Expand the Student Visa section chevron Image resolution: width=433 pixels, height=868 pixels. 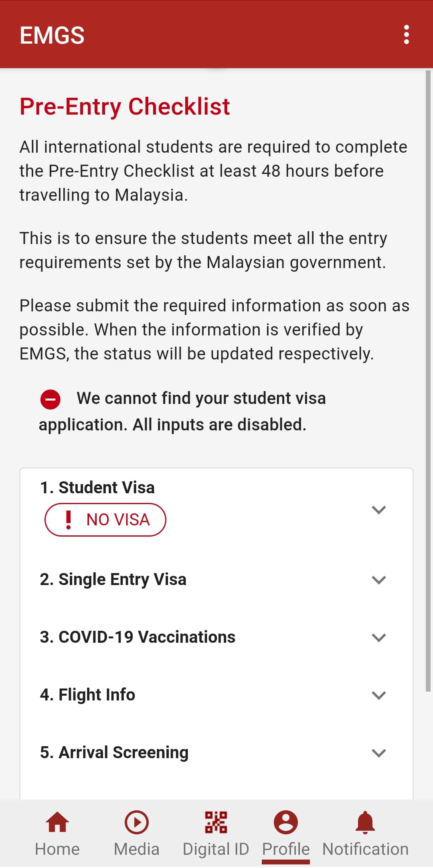pos(378,510)
